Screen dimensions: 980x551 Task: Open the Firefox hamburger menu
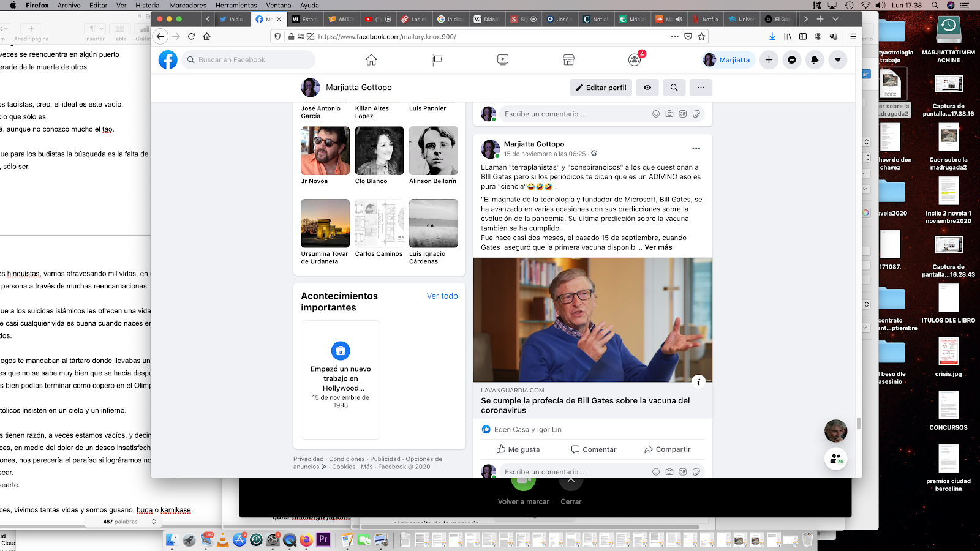[x=853, y=37]
